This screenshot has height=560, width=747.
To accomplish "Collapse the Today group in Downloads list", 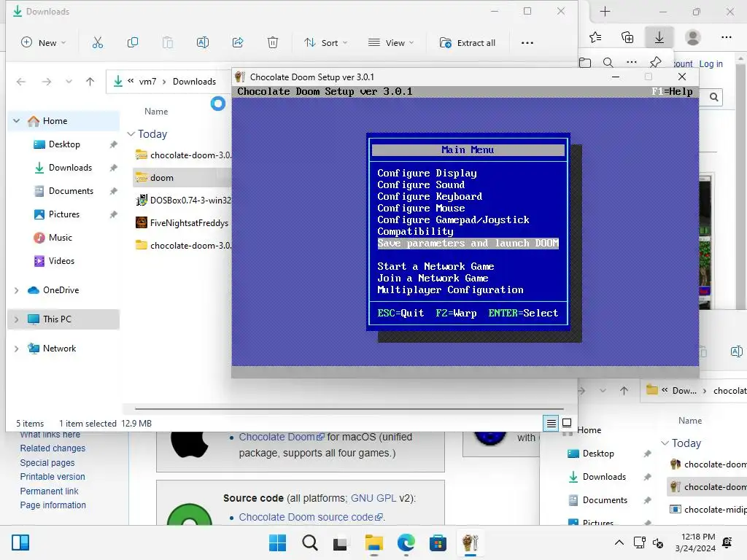I will tap(131, 134).
